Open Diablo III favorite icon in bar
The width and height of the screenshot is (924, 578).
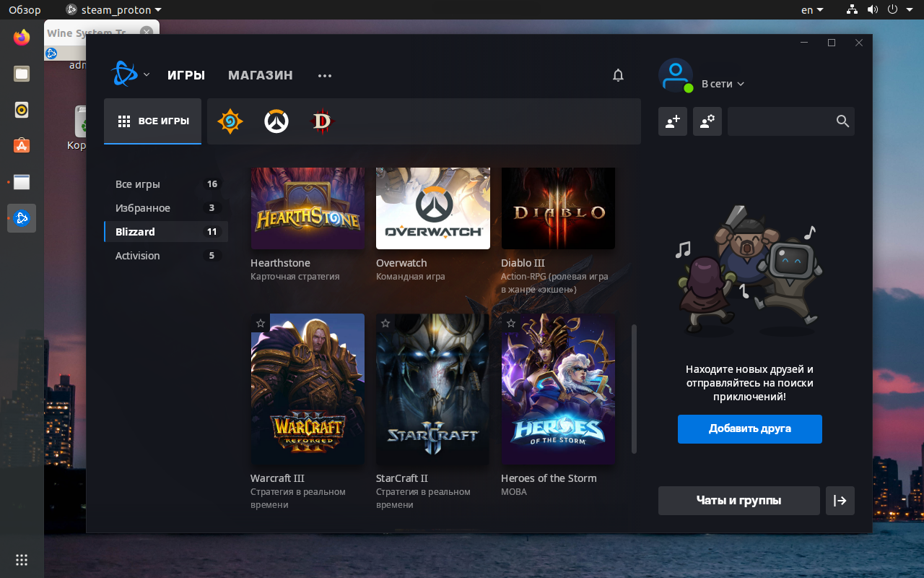coord(322,121)
